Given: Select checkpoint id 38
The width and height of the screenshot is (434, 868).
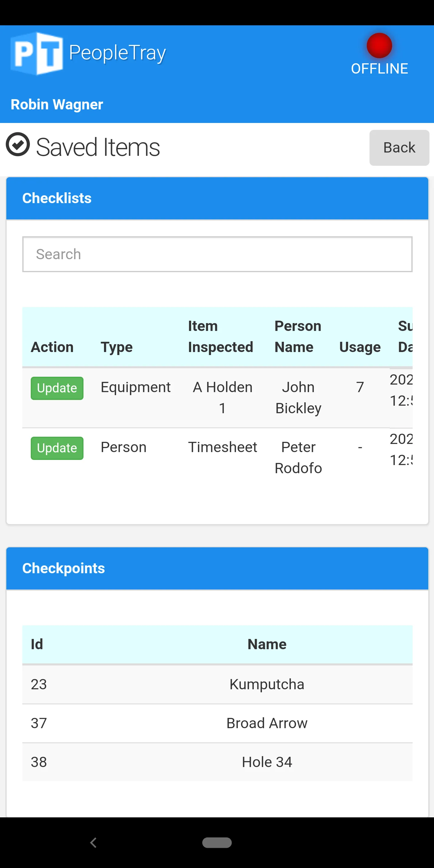Looking at the screenshot, I should (x=39, y=762).
